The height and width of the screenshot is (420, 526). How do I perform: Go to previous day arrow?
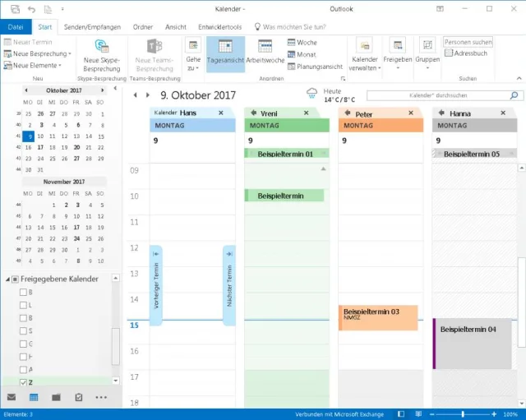click(x=135, y=95)
